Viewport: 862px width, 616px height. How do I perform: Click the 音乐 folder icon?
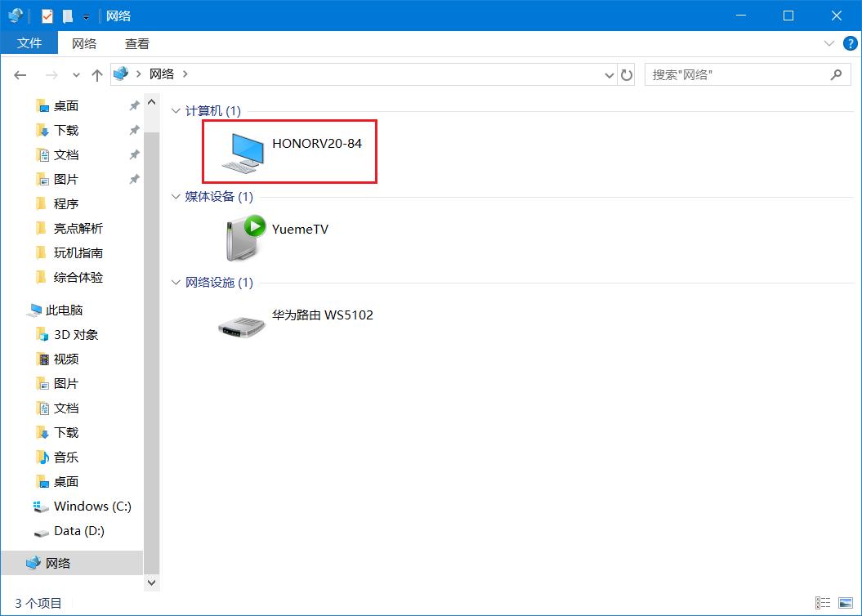[x=42, y=457]
